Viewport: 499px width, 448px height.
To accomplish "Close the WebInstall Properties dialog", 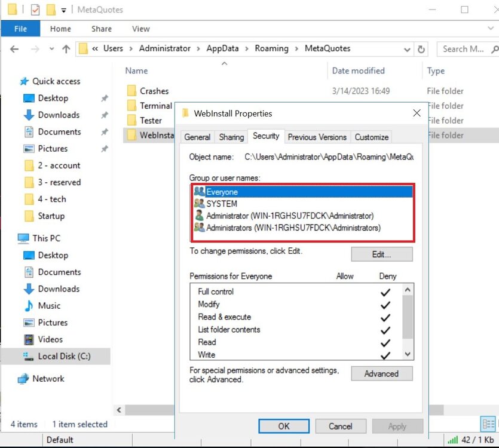I will (417, 113).
